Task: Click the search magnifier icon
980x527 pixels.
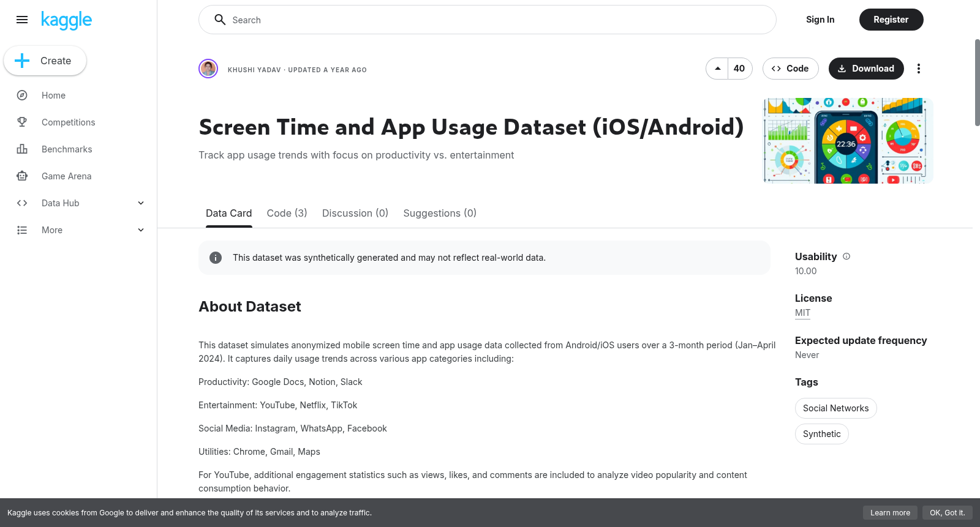Action: tap(220, 20)
